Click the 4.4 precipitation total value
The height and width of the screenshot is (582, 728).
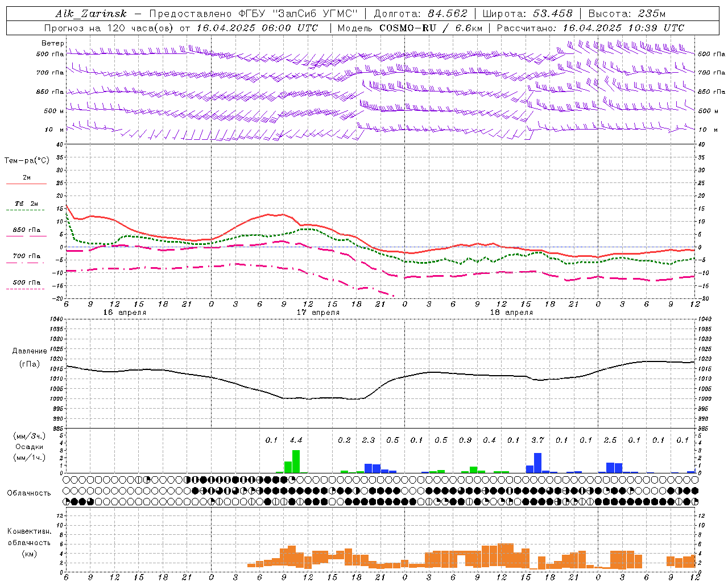point(296,440)
